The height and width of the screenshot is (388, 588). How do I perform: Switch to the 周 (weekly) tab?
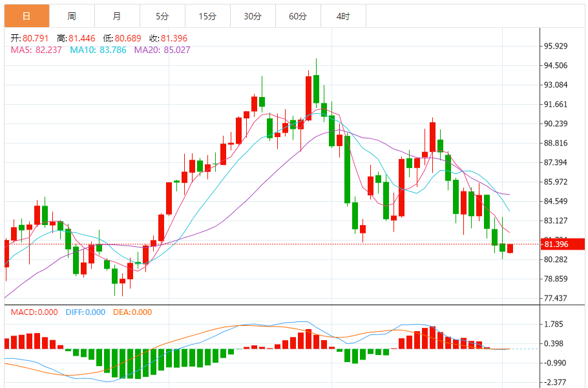coord(72,16)
